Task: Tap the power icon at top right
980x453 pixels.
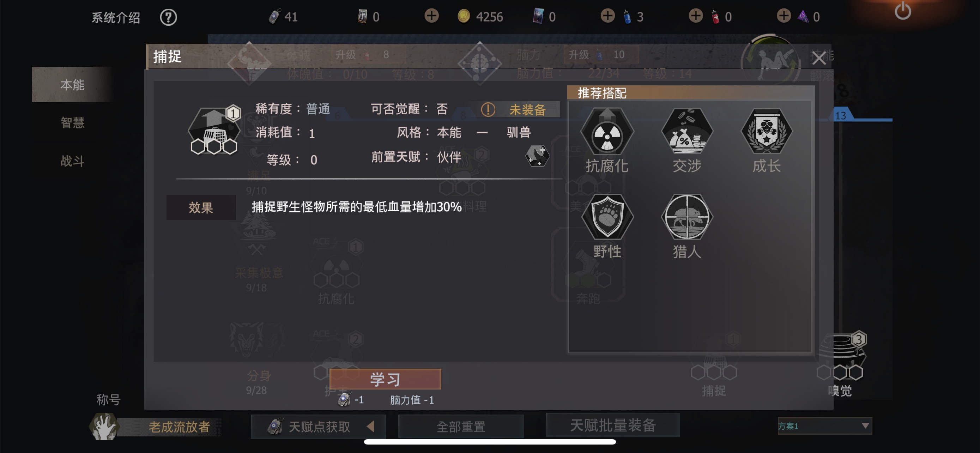Action: [x=903, y=11]
